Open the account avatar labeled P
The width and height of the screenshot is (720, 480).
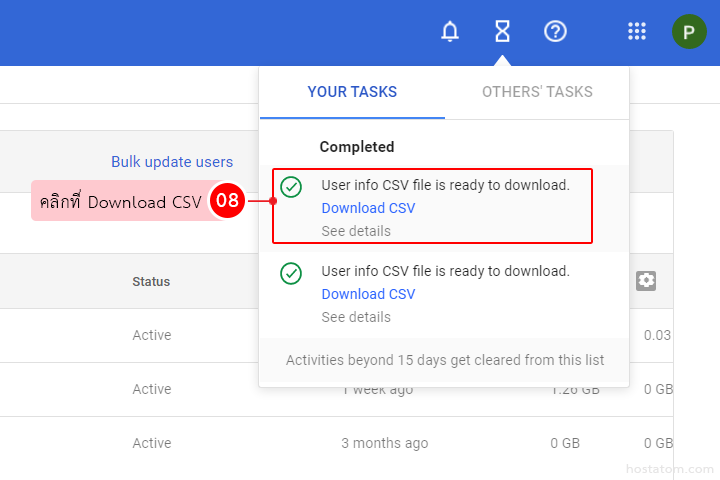[689, 32]
